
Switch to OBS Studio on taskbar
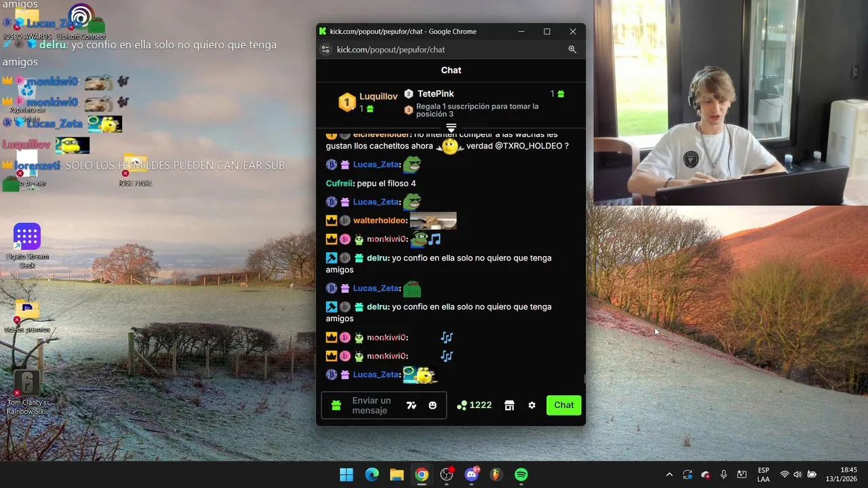point(447,474)
